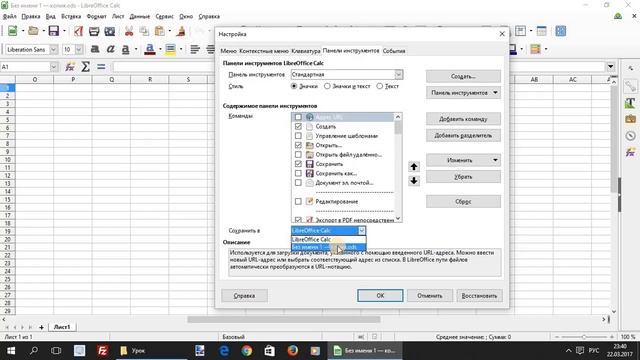Open the font size dropdown
Viewport: 640px width, 360px height.
[79, 49]
